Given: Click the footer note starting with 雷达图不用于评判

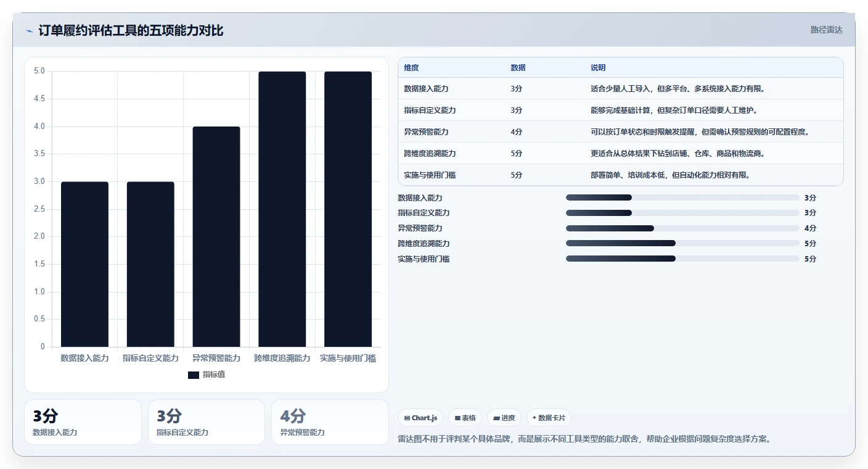Looking at the screenshot, I should pyautogui.click(x=585, y=439).
